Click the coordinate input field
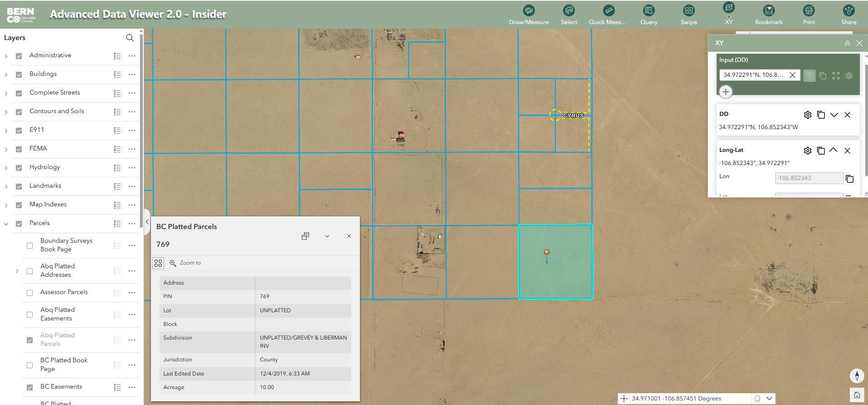Viewport: 868px width, 405px height. coord(753,75)
